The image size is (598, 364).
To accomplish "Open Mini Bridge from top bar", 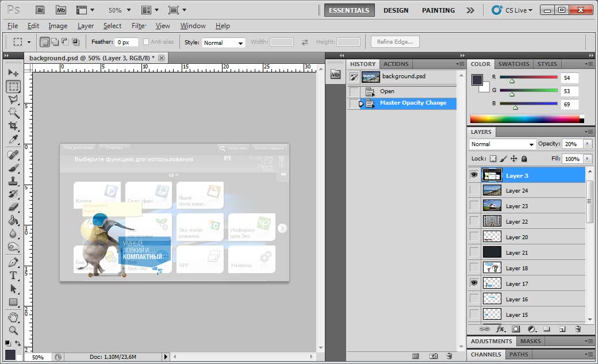I will click(60, 10).
